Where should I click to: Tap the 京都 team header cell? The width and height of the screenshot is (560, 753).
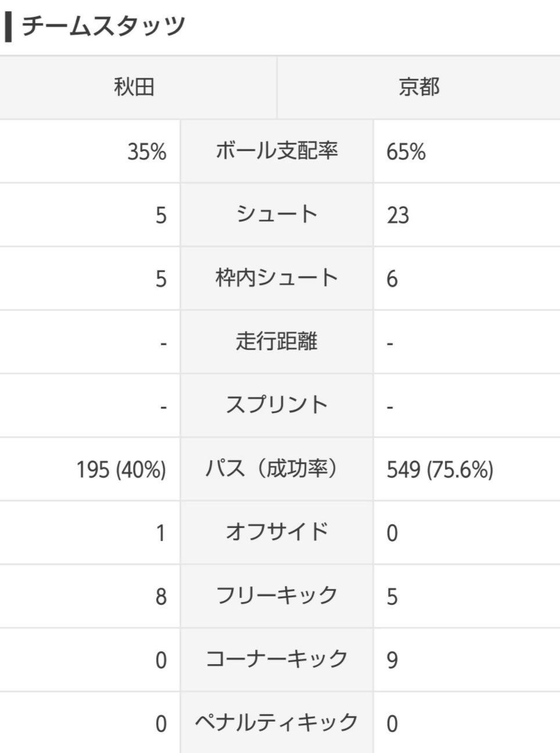[419, 88]
